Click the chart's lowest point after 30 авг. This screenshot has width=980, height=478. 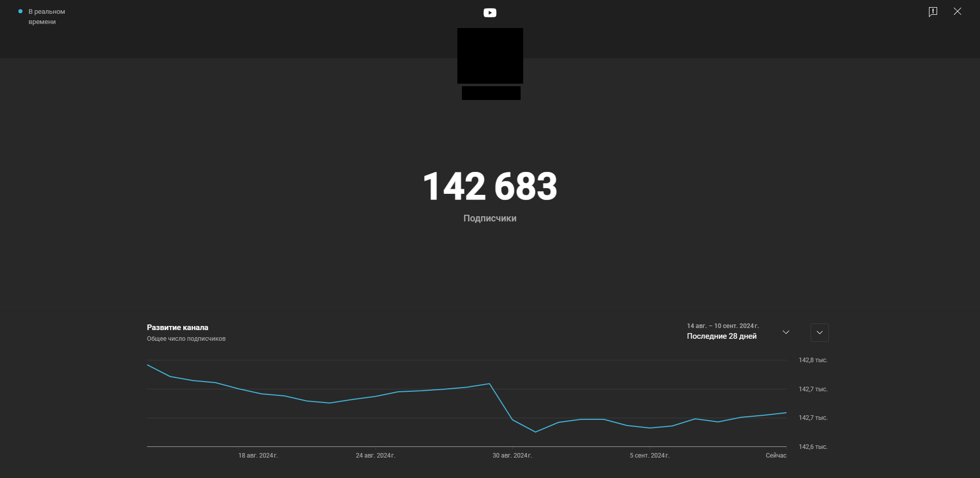point(535,432)
